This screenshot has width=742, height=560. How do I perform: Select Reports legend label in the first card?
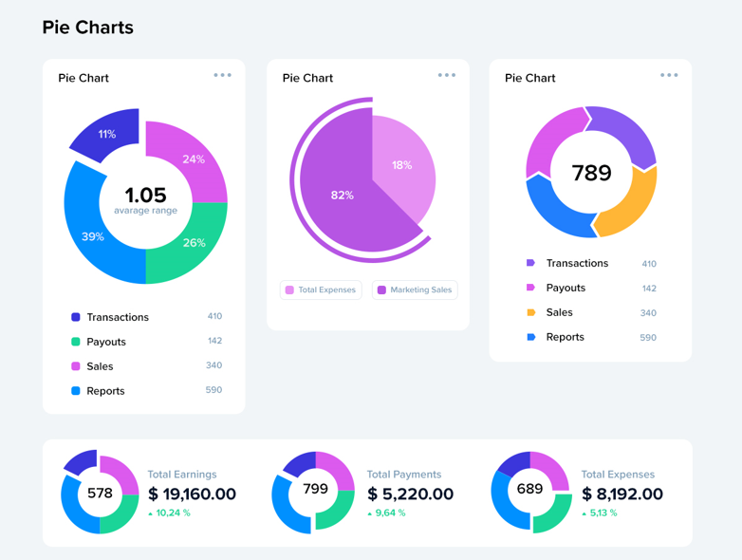tap(105, 391)
